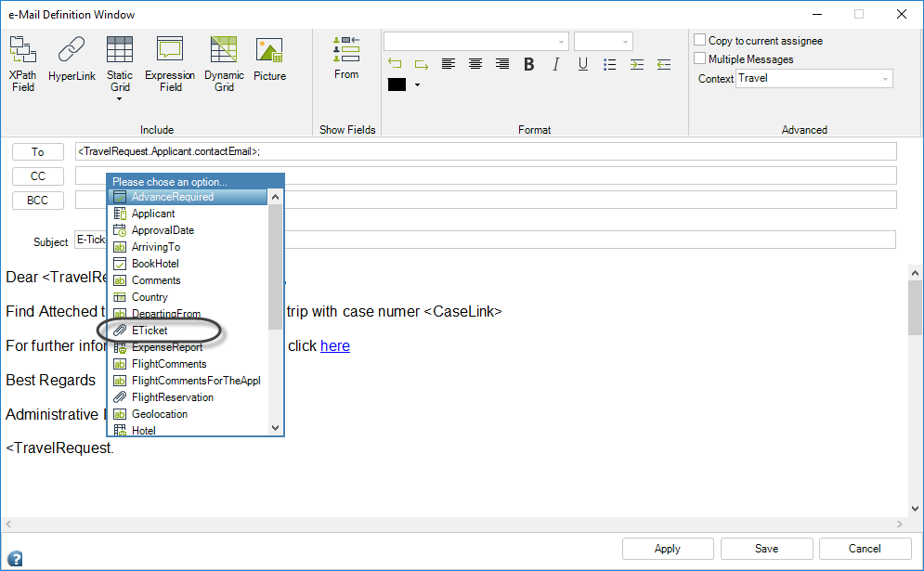Select Country in the option list
924x571 pixels.
[188, 297]
